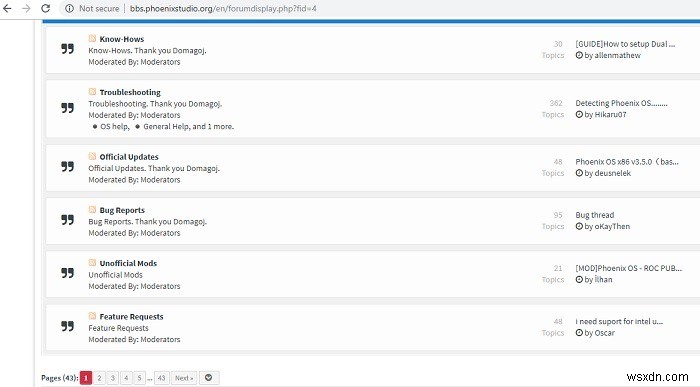Screen dimensions: 700x387
Task: Open the Phoenix OS x86 v3.5.0 thread
Action: (x=627, y=162)
